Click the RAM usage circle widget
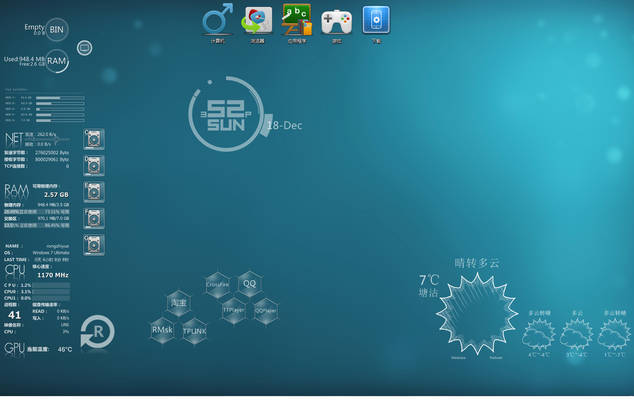 point(57,61)
